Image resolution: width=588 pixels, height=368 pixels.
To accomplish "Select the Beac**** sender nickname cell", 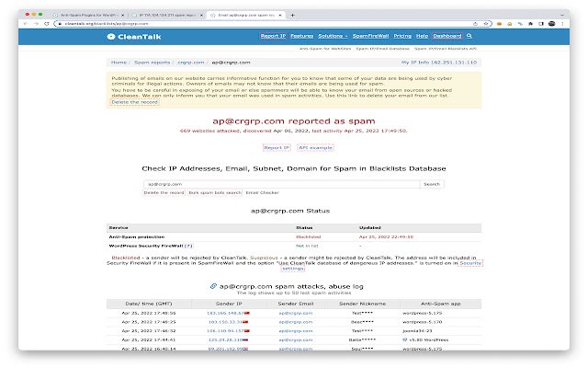I will point(362,322).
